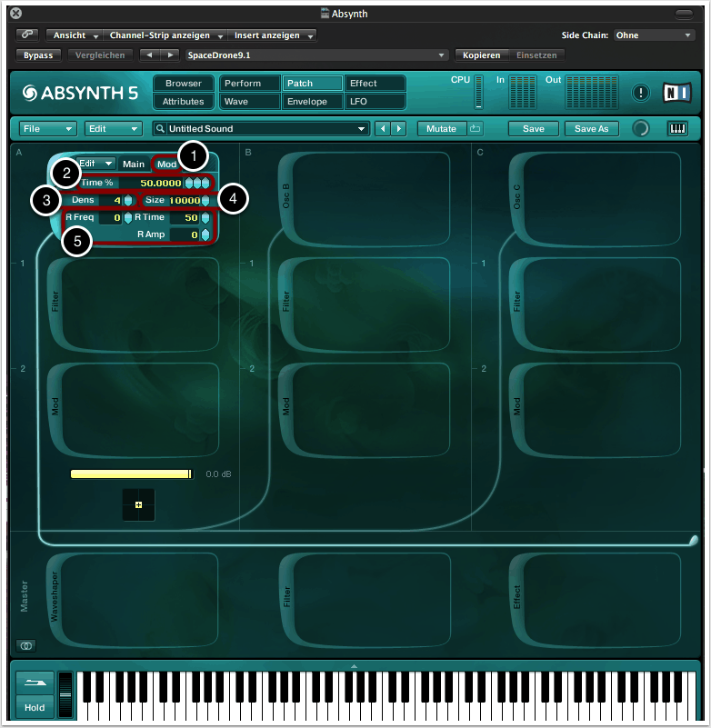This screenshot has height=728, width=711.
Task: Show the keyboard via piano keys icon
Action: coord(677,128)
